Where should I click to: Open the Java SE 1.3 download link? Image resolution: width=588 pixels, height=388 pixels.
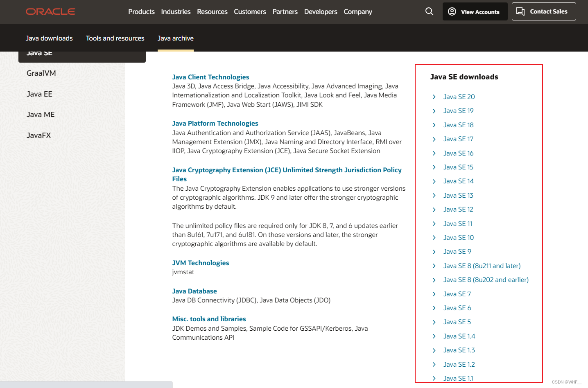[459, 350]
